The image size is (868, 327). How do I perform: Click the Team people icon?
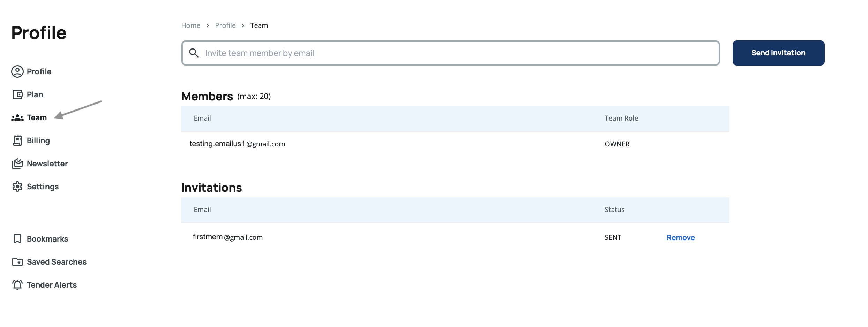[x=17, y=118]
